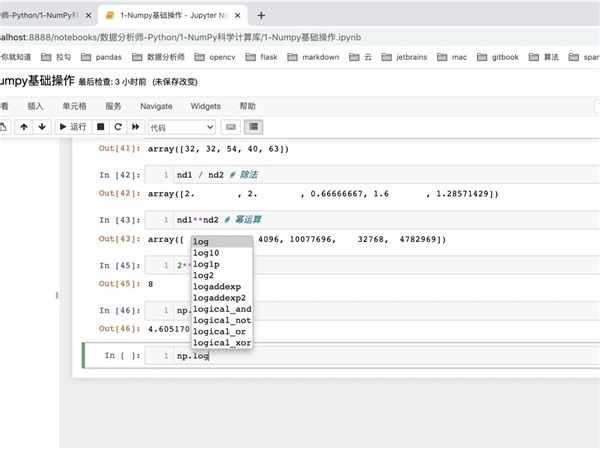
Task: Move selected cell up with arrow icon
Action: pyautogui.click(x=24, y=127)
